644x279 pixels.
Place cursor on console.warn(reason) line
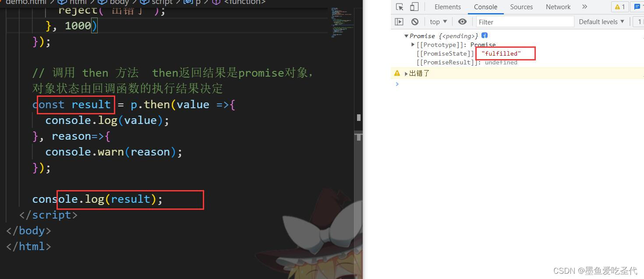114,152
